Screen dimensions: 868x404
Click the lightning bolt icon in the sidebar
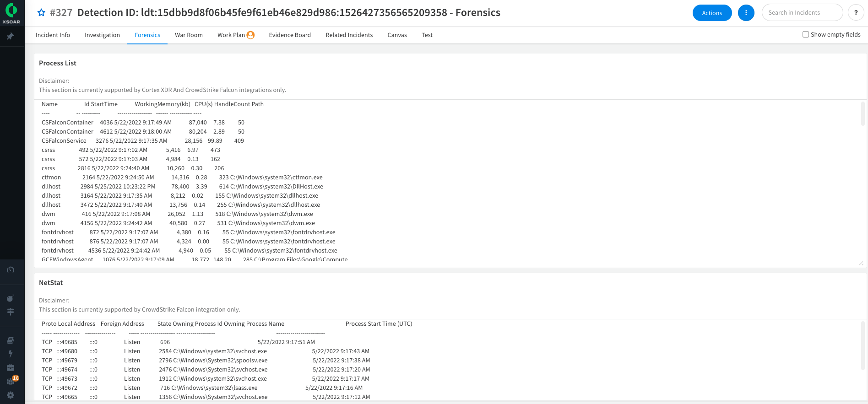click(11, 354)
